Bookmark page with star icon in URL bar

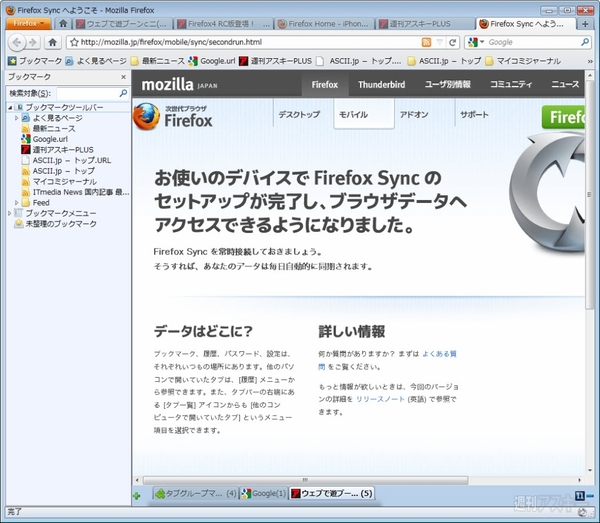coord(74,42)
